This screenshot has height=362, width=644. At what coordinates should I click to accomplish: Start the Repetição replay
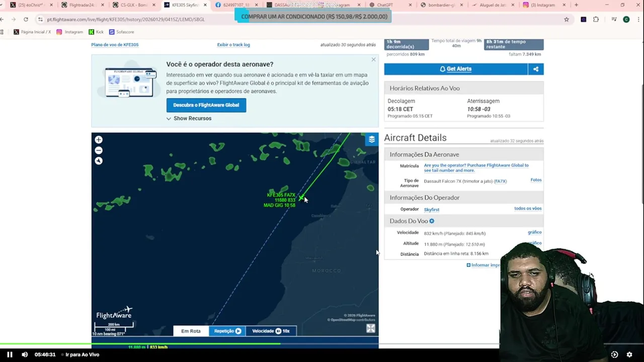coord(227,331)
